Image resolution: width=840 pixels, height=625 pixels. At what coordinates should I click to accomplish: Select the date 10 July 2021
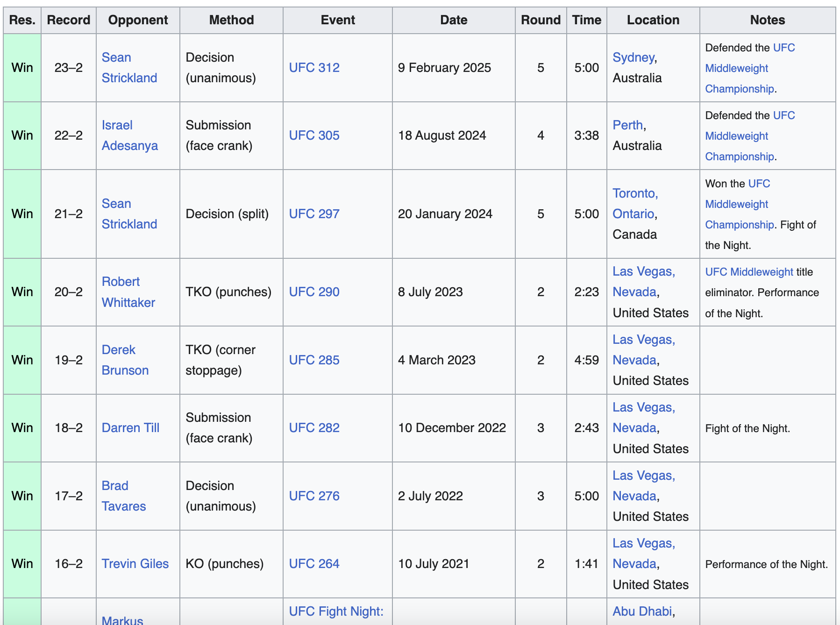[x=434, y=564]
